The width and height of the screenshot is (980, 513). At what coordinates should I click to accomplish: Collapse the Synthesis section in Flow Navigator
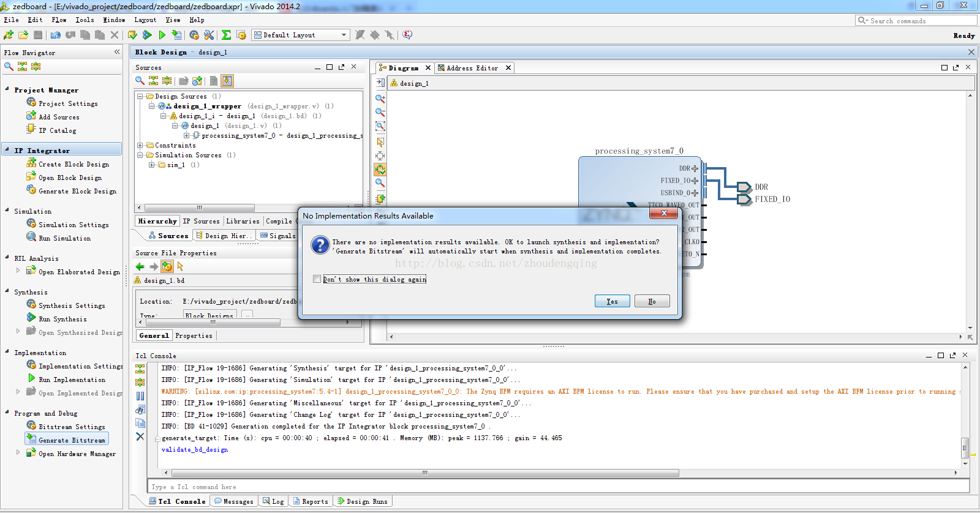click(7, 291)
